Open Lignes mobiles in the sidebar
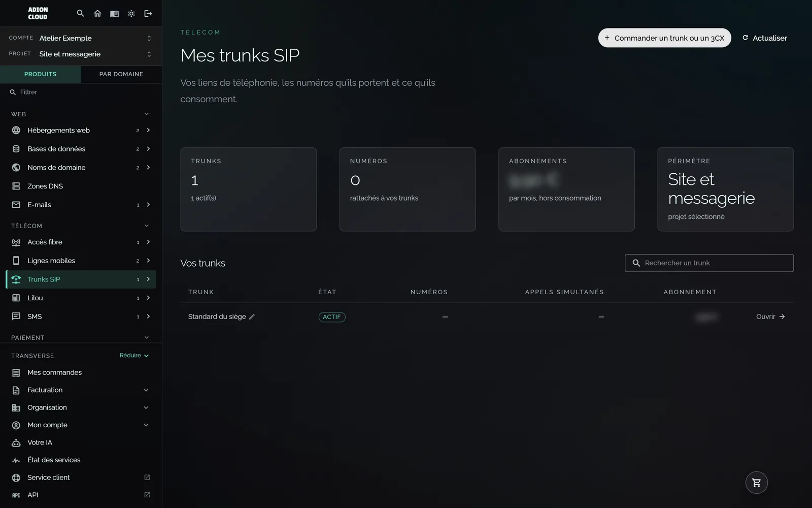Image resolution: width=812 pixels, height=508 pixels. click(81, 261)
